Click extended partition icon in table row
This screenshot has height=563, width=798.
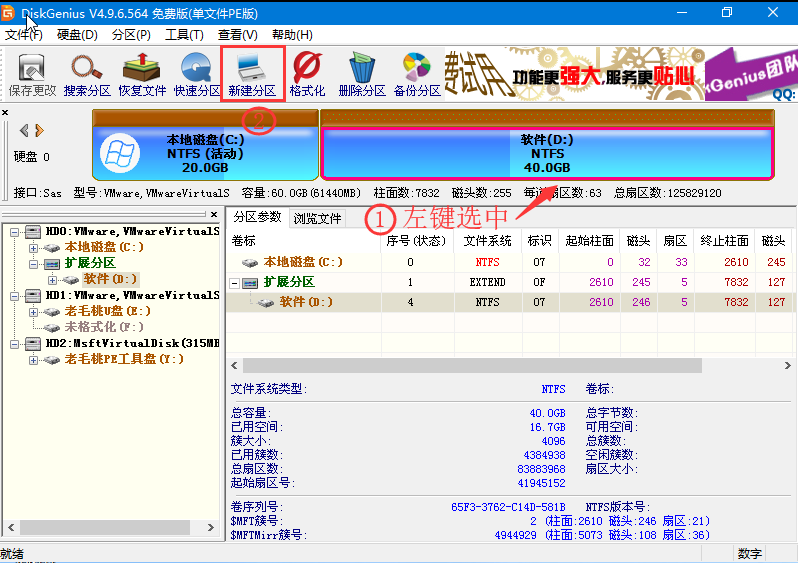point(250,283)
